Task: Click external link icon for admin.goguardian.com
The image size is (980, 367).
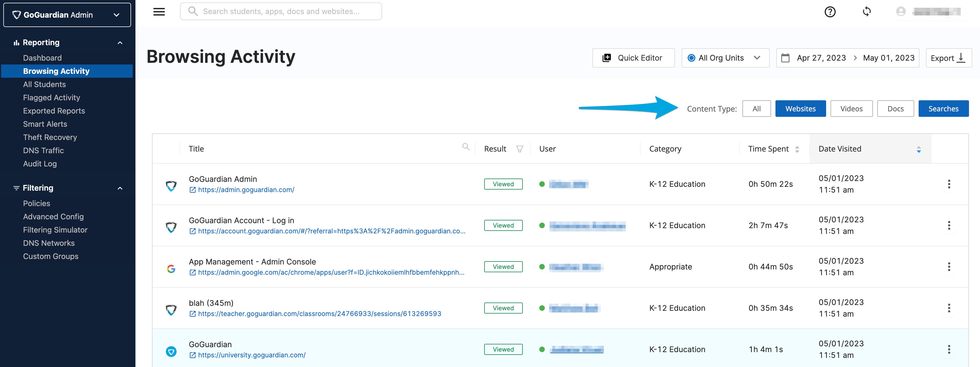Action: point(192,190)
